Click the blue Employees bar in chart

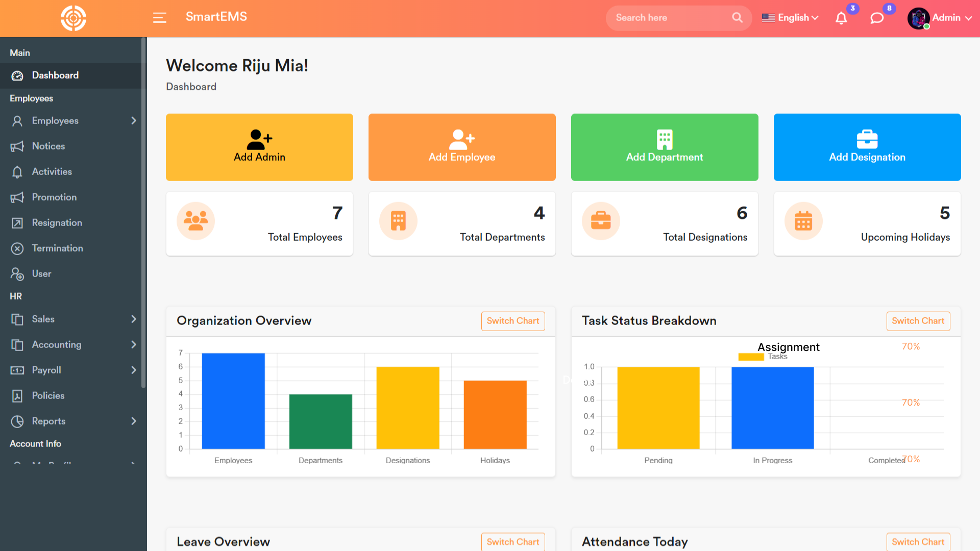tap(233, 401)
